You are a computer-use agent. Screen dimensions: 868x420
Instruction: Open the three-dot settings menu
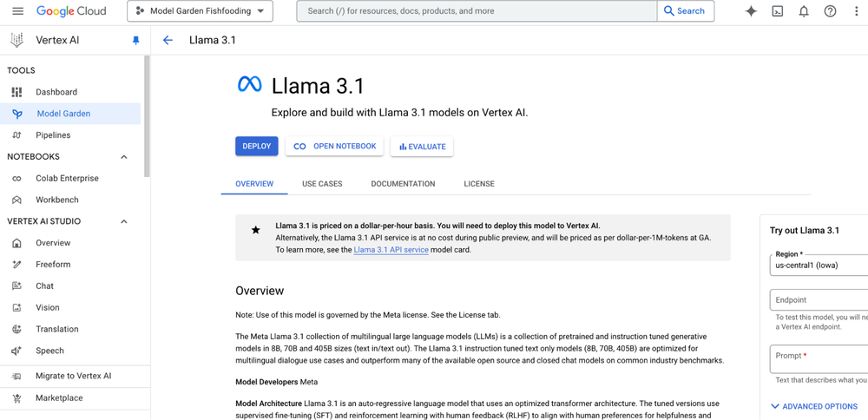pyautogui.click(x=856, y=11)
